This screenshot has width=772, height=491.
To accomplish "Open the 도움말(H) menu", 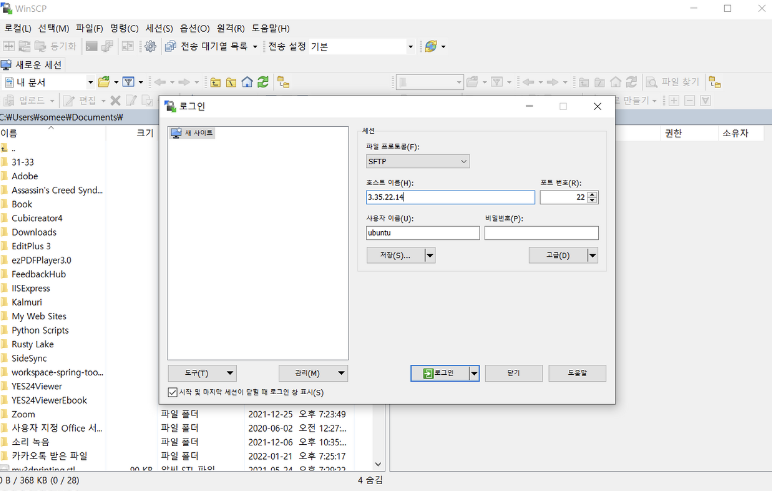I will coord(271,28).
